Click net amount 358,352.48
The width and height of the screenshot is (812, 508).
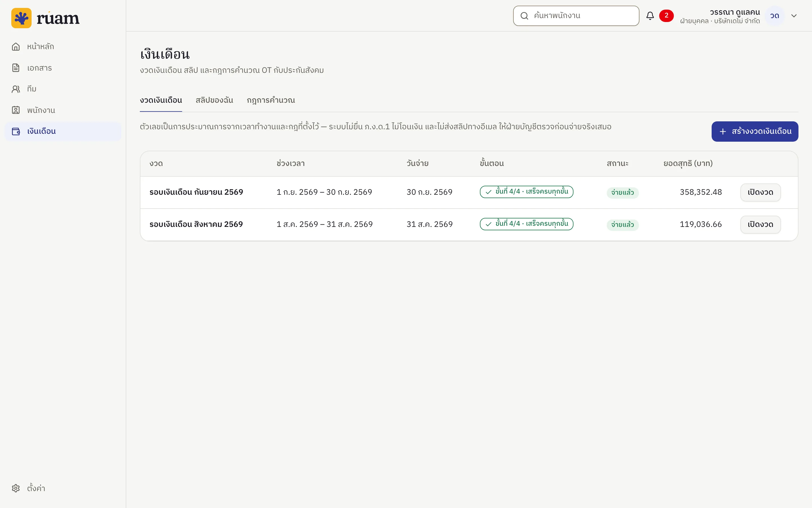(701, 192)
